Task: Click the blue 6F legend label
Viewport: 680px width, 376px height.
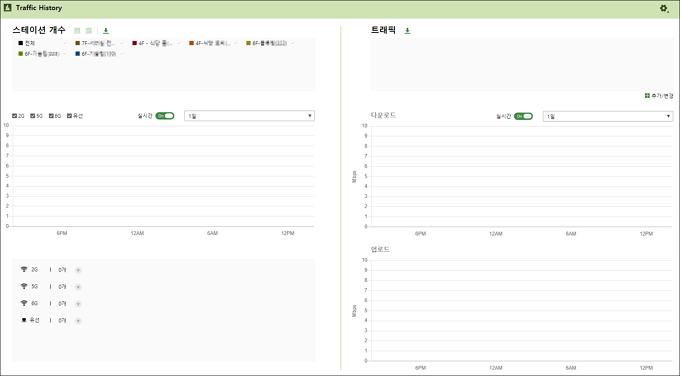Action: (98, 54)
